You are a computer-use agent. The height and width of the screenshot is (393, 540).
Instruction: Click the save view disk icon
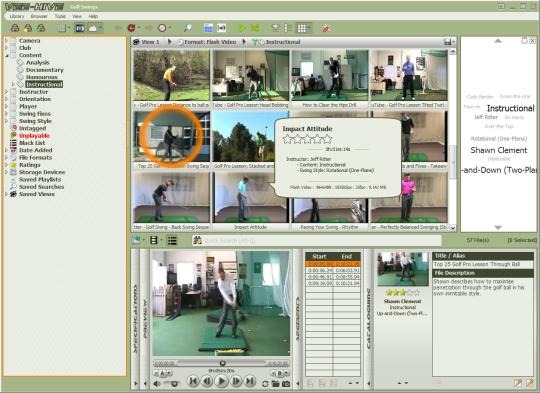pos(448,42)
